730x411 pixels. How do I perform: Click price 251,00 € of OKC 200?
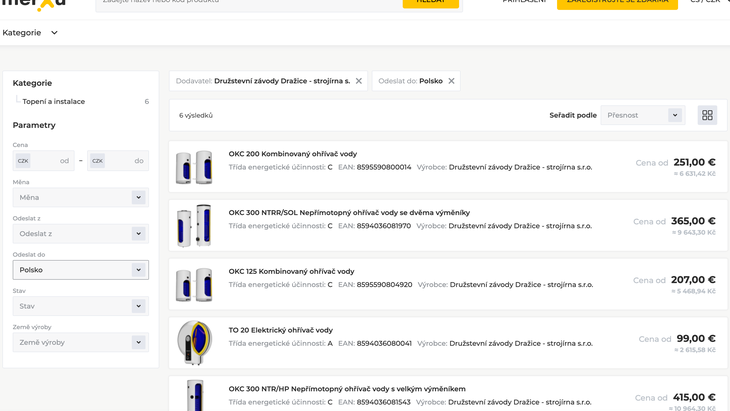694,162
